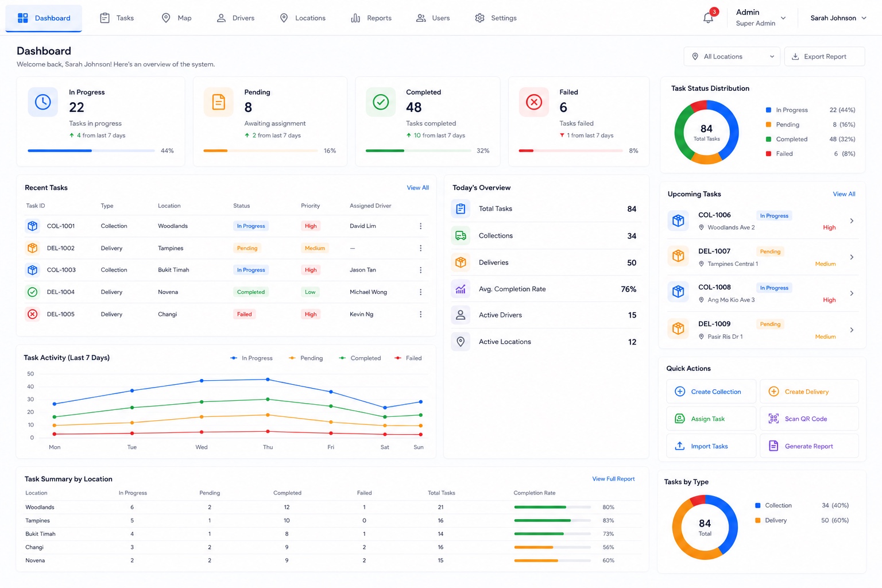This screenshot has width=882, height=588.
Task: Open the Reports tab
Action: (371, 18)
